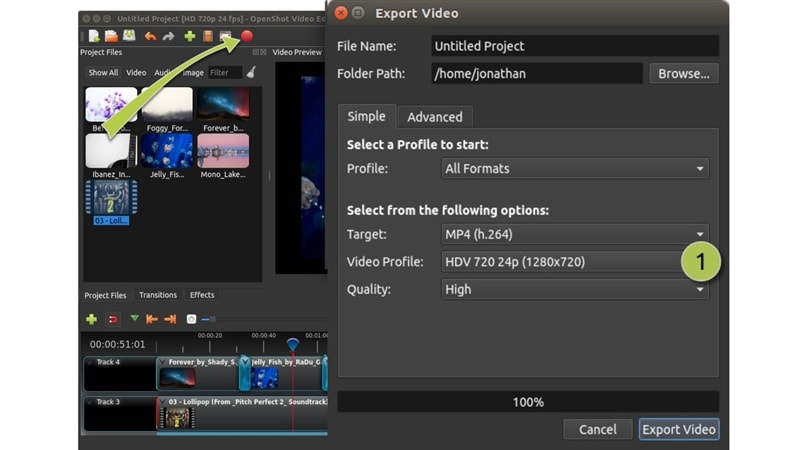Switch to the Advanced export tab
Image resolution: width=800 pixels, height=450 pixels.
click(435, 117)
